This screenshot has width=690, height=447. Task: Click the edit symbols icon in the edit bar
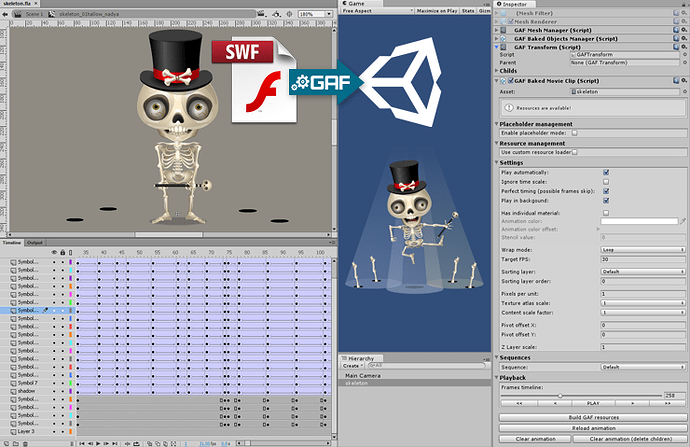click(x=276, y=14)
